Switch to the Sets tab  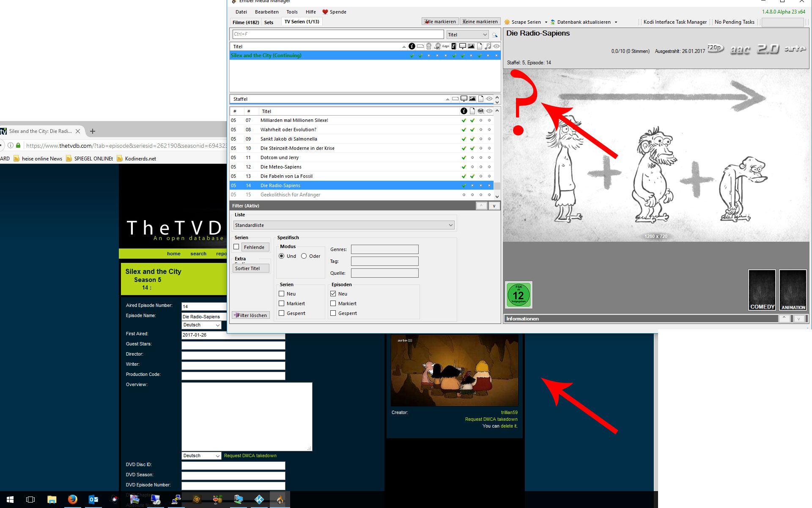coord(269,22)
